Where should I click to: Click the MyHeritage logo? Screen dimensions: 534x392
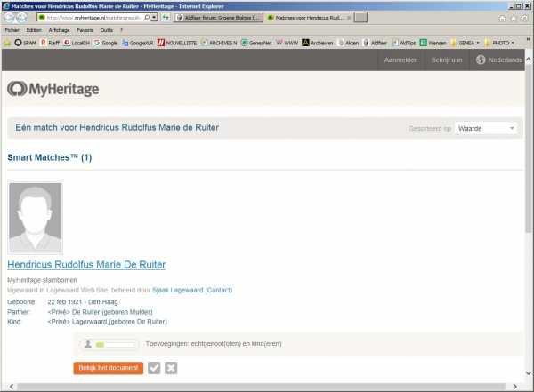[x=53, y=89]
